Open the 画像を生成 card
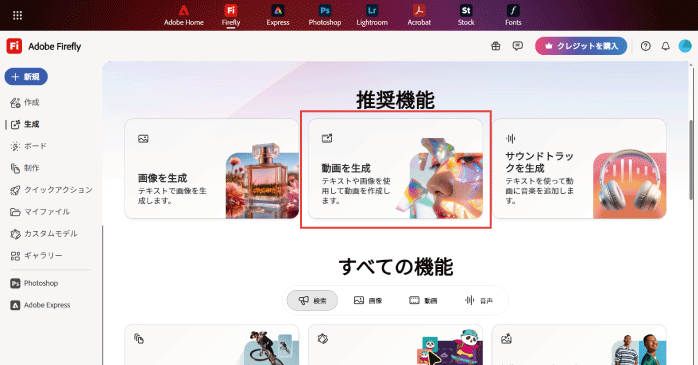Image resolution: width=698 pixels, height=365 pixels. (211, 169)
